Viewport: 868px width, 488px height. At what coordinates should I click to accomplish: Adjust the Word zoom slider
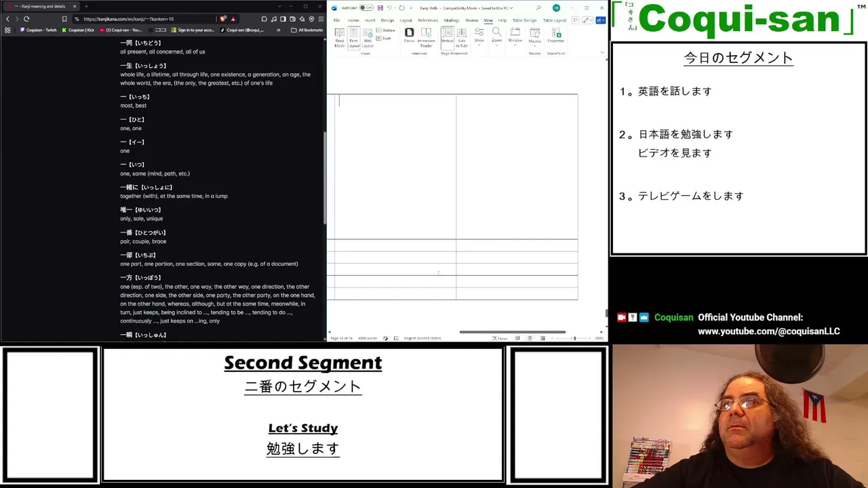click(574, 338)
